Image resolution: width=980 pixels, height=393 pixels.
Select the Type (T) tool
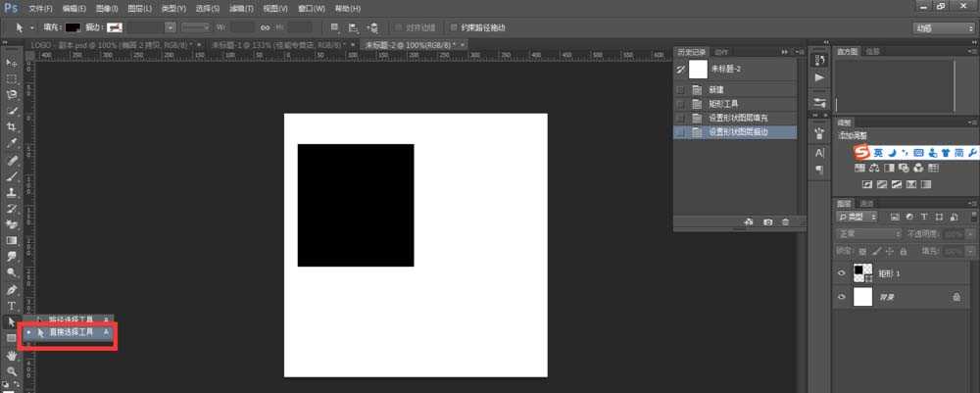[x=12, y=306]
